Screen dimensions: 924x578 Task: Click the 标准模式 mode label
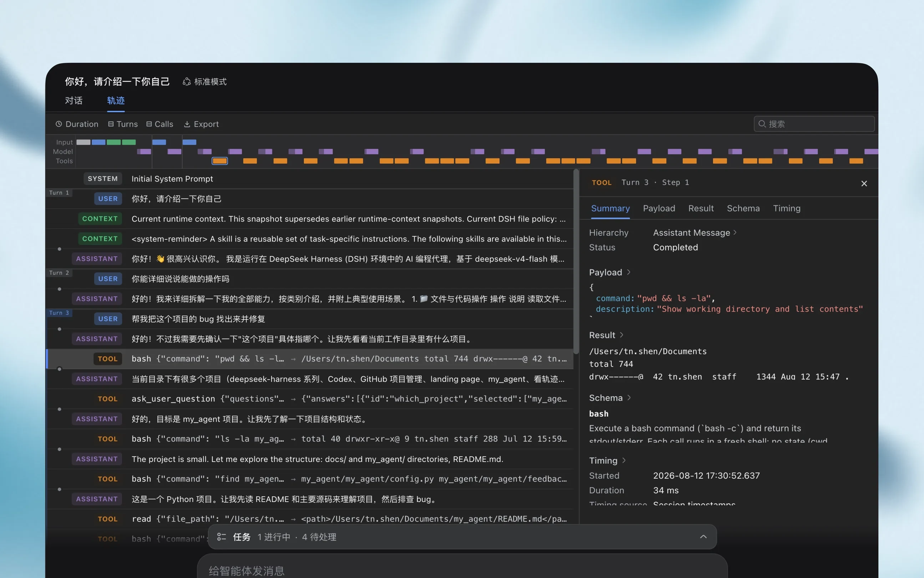pos(210,81)
